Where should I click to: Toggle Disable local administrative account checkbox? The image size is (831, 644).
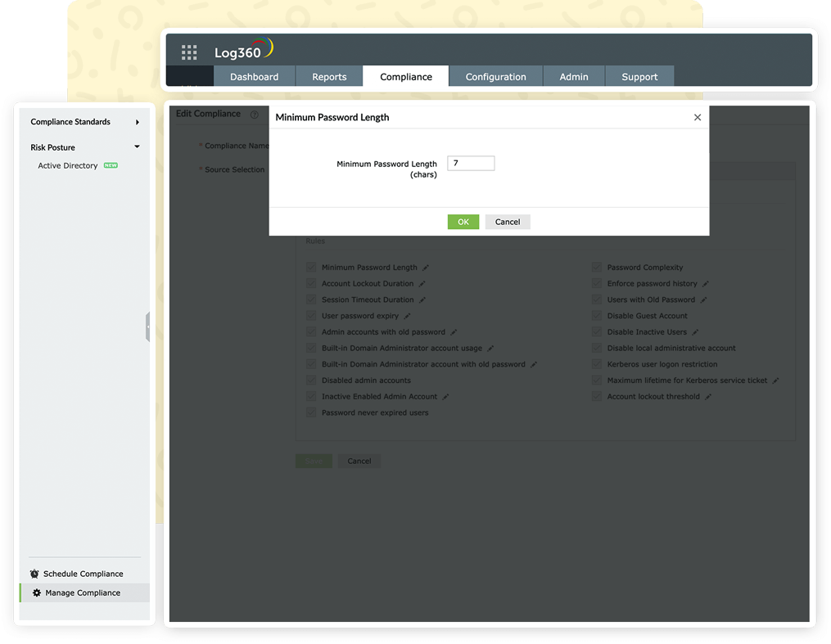597,348
